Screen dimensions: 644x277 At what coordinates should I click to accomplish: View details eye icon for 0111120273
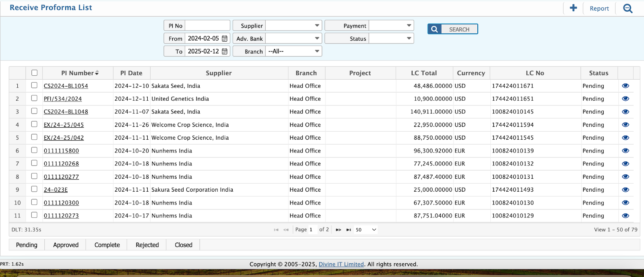tap(625, 216)
